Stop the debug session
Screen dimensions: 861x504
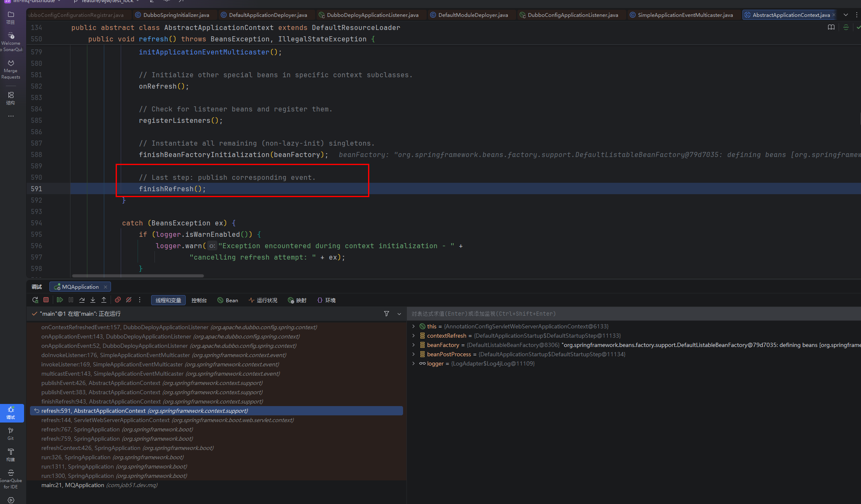(x=46, y=300)
